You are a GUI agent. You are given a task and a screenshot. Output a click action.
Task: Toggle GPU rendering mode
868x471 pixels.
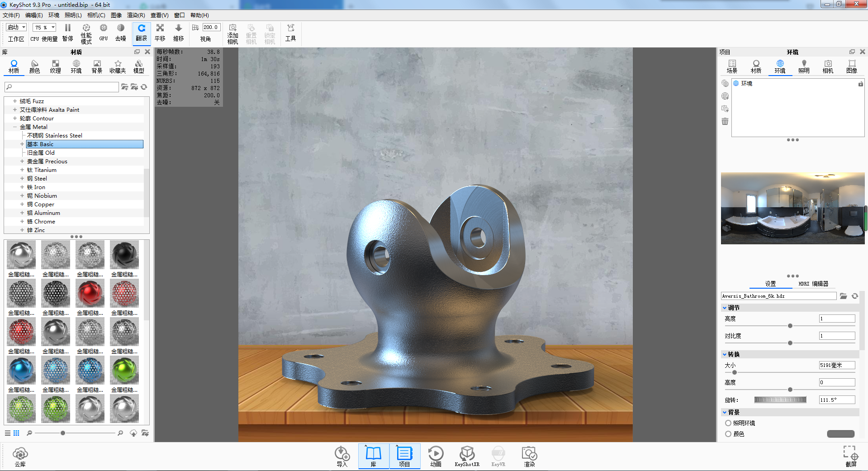pos(104,33)
